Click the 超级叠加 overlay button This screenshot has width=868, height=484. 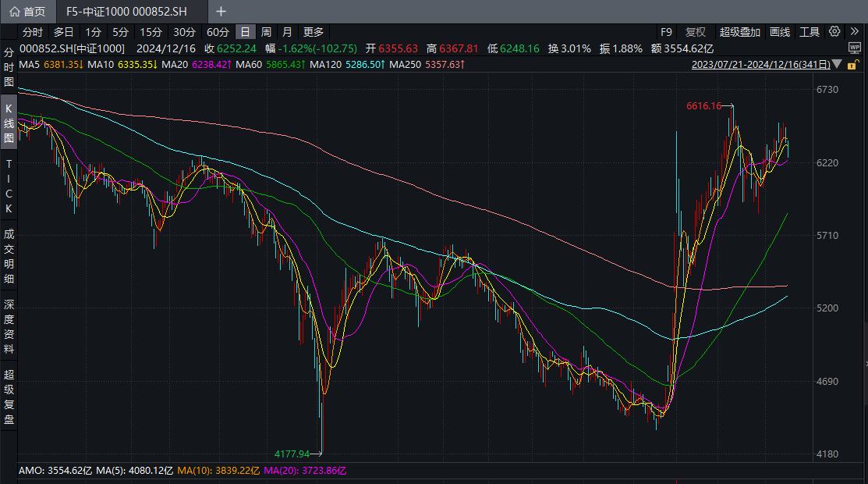tap(739, 32)
